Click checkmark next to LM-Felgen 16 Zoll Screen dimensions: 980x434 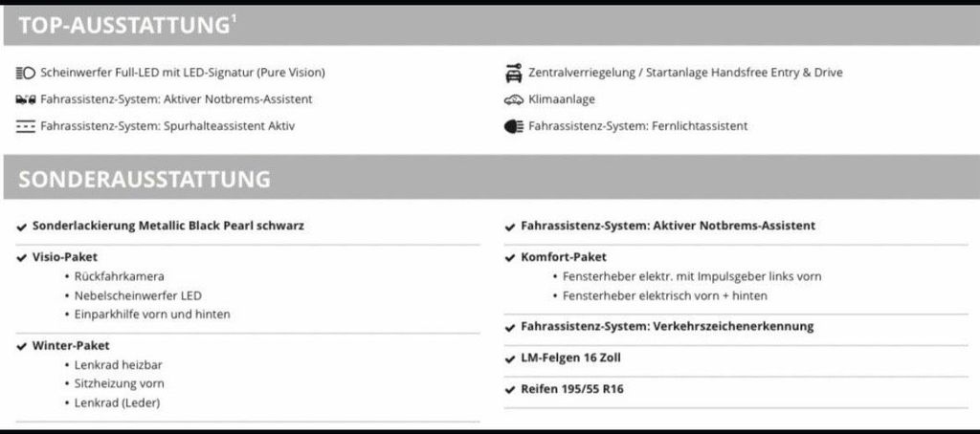509,359
